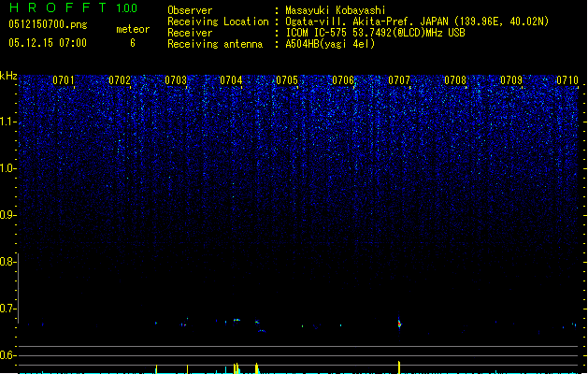588x374 pixels.
Task: Click the HROFFT 1.0.0 title text
Action: point(73,7)
